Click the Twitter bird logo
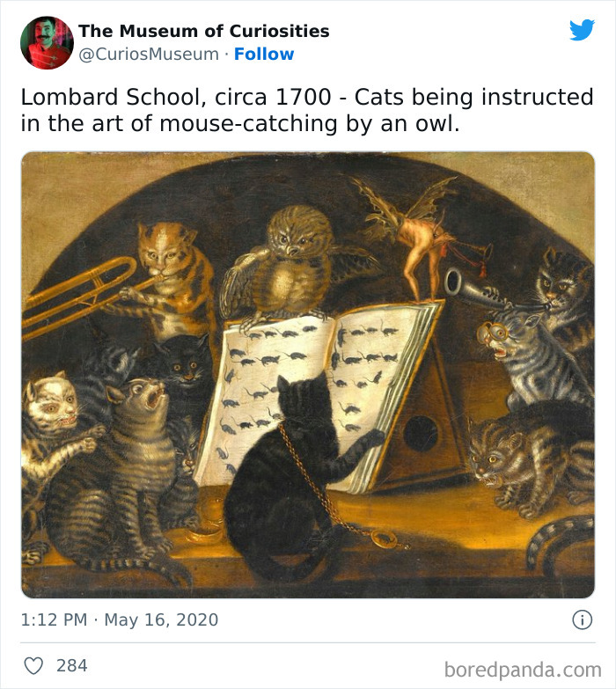 [582, 31]
